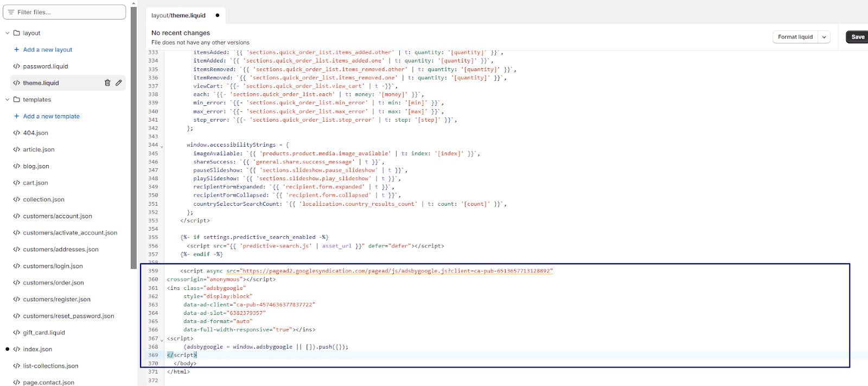Screen dimensions: 868x386
Task: Click the googlesyndication script URL on line 359
Action: pyautogui.click(x=397, y=271)
